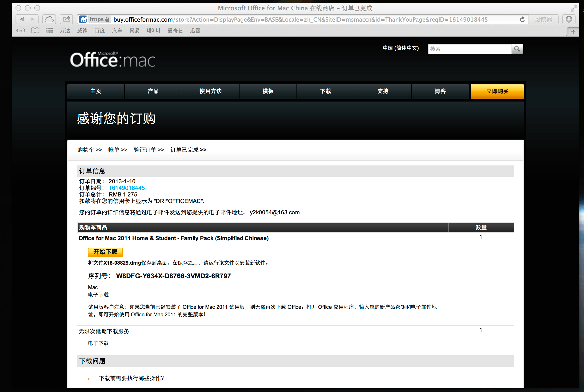Open the 威锋 bookmark
This screenshot has width=584, height=392.
82,31
